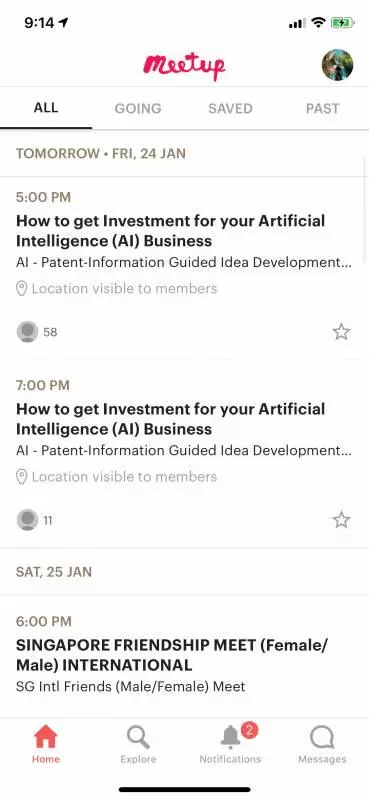Image resolution: width=369 pixels, height=800 pixels.
Task: View the 11 attendees avatar
Action: [27, 520]
